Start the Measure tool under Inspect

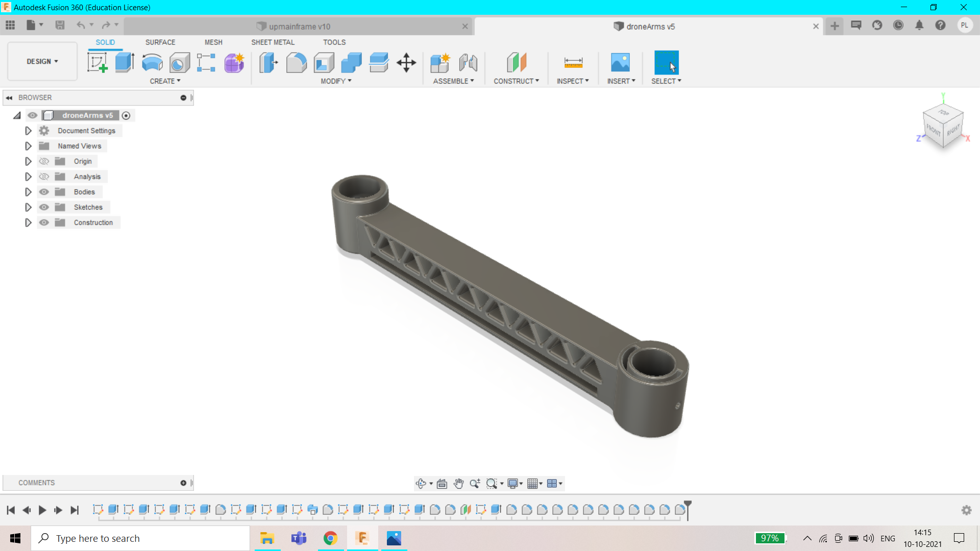coord(573,62)
